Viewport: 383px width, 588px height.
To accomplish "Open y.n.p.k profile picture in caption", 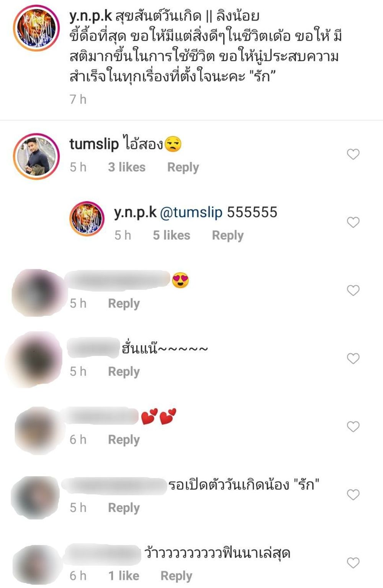I will [36, 28].
